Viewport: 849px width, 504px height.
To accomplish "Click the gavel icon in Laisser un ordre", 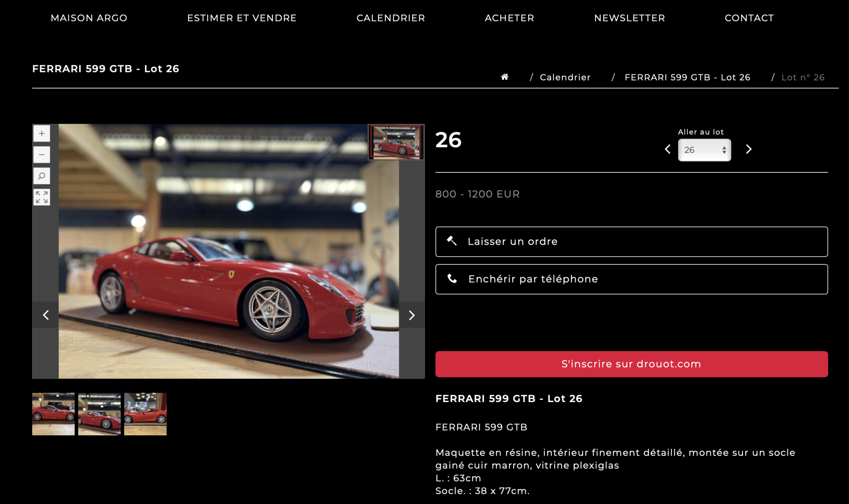I will click(x=452, y=241).
